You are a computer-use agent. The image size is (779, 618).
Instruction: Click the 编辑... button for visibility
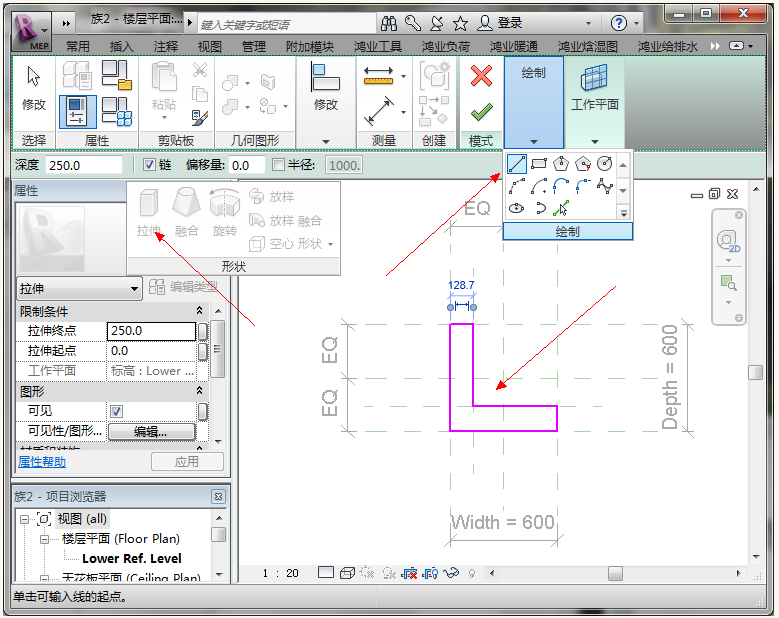pyautogui.click(x=151, y=431)
